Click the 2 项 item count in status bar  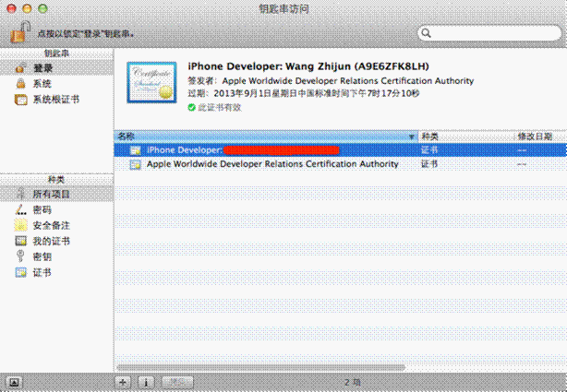(x=352, y=382)
